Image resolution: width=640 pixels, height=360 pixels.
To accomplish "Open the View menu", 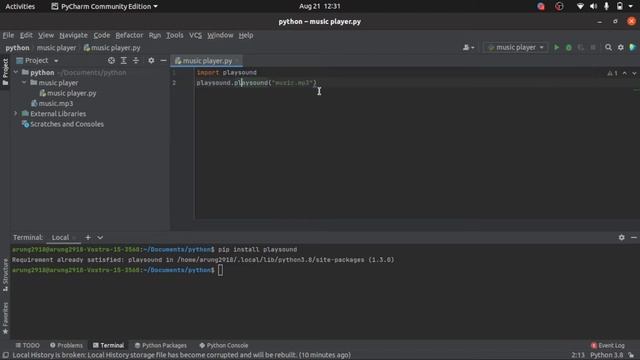I will (x=46, y=35).
